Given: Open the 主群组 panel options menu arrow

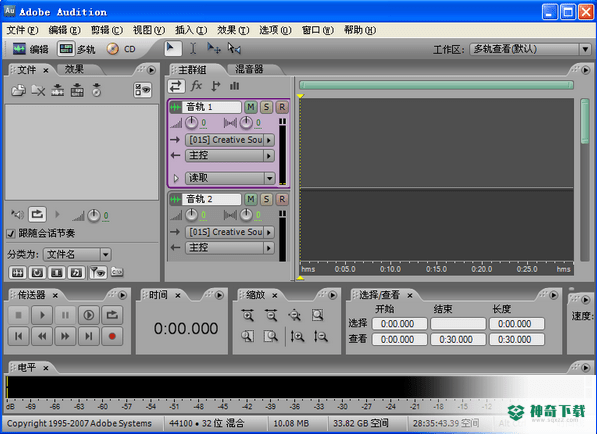Looking at the screenshot, I should (585, 70).
